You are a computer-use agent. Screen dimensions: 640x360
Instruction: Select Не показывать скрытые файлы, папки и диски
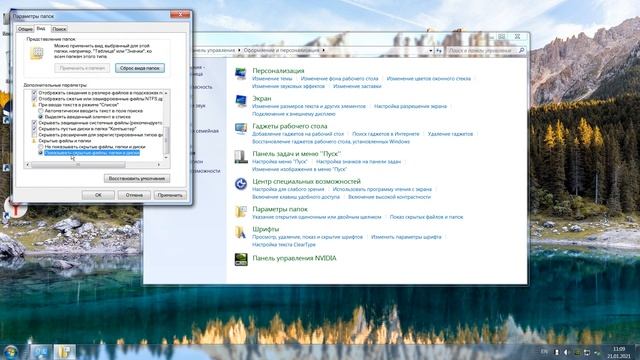(x=40, y=147)
